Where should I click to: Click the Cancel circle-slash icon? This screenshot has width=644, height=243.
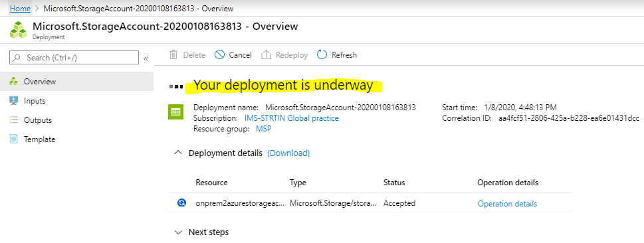coord(220,54)
